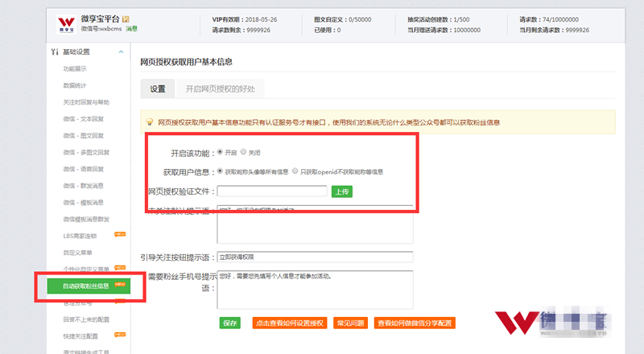Open the 常见问题 button
Image resolution: width=644 pixels, height=354 pixels.
tap(349, 323)
